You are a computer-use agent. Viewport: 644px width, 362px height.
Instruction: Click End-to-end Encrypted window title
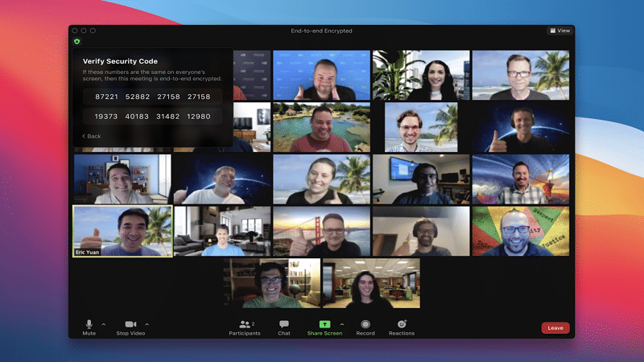tap(321, 31)
